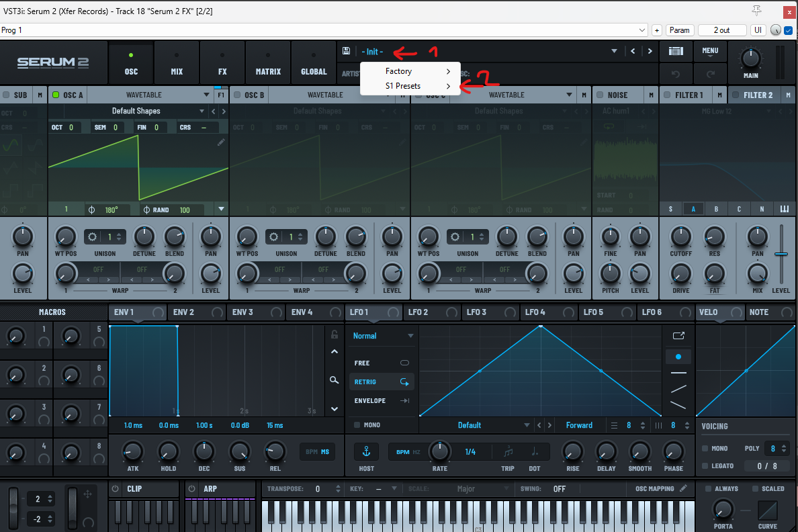
Task: Click OSC A wavetable edit pencil icon
Action: [x=221, y=142]
